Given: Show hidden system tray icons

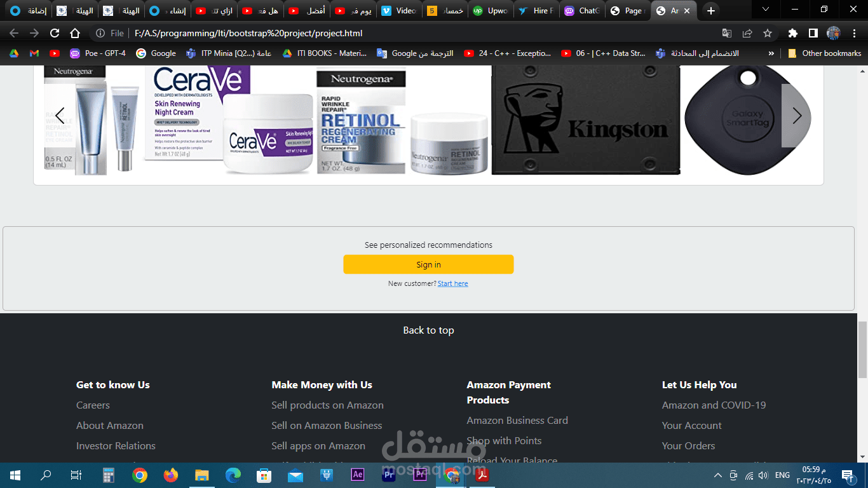Looking at the screenshot, I should click(x=718, y=475).
